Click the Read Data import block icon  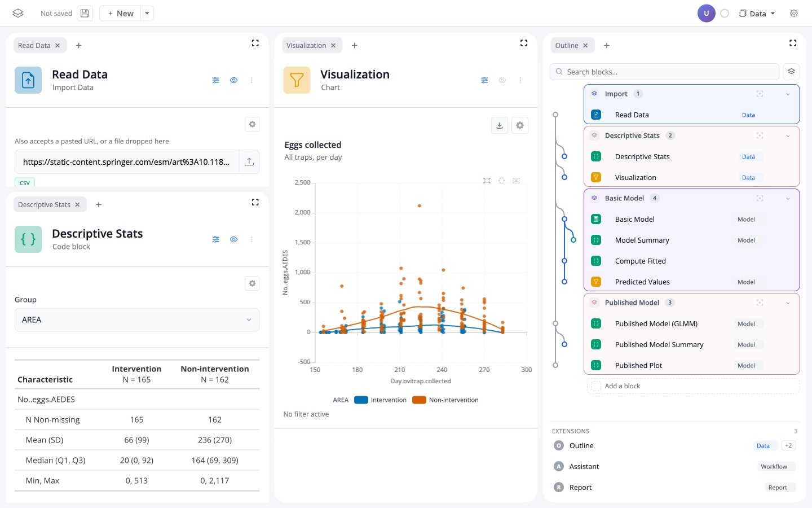click(28, 80)
